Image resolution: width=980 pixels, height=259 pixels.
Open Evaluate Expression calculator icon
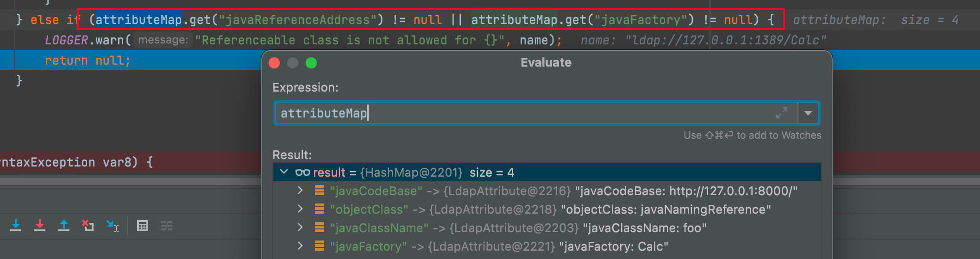[143, 226]
